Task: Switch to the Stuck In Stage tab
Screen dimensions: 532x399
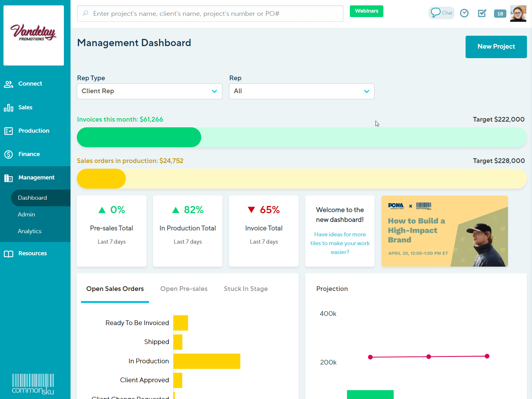Action: (245, 289)
